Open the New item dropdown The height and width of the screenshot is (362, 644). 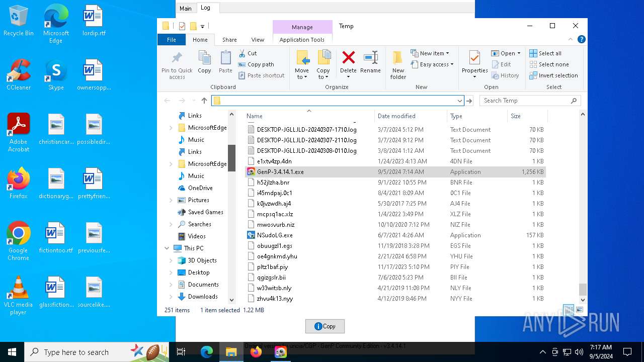click(x=430, y=53)
